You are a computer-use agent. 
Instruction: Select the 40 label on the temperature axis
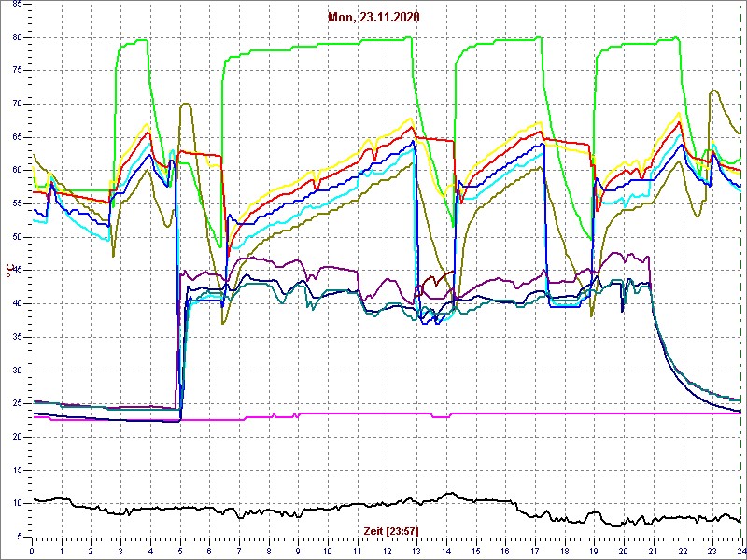[17, 304]
